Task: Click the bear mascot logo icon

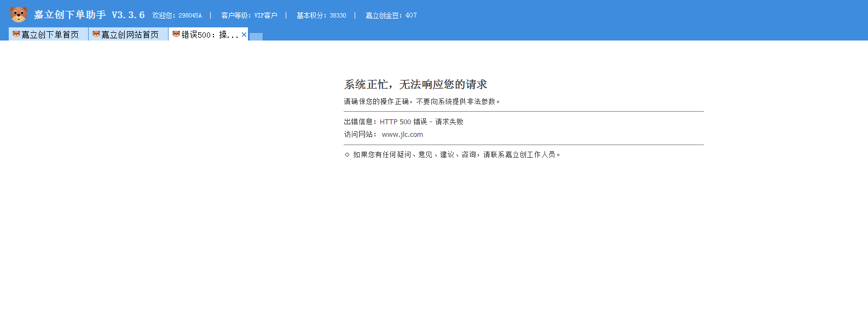Action: [x=19, y=15]
